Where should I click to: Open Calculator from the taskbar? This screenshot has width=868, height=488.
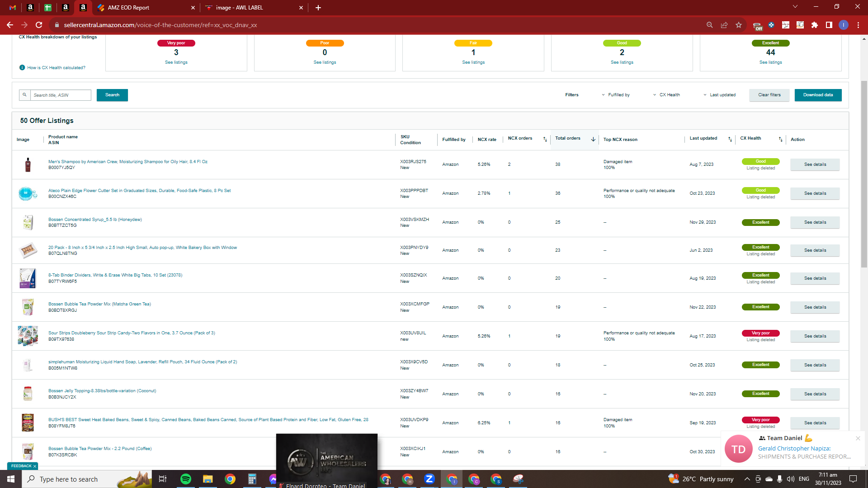(252, 479)
